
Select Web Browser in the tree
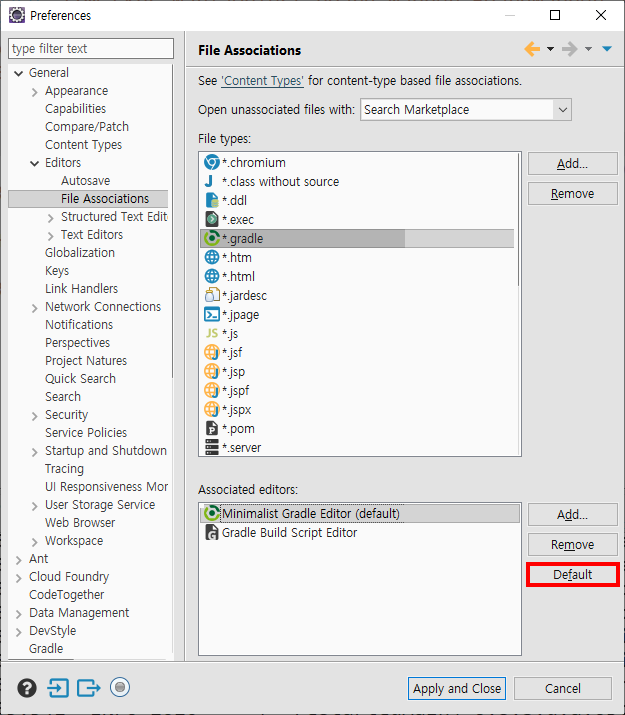pos(80,523)
